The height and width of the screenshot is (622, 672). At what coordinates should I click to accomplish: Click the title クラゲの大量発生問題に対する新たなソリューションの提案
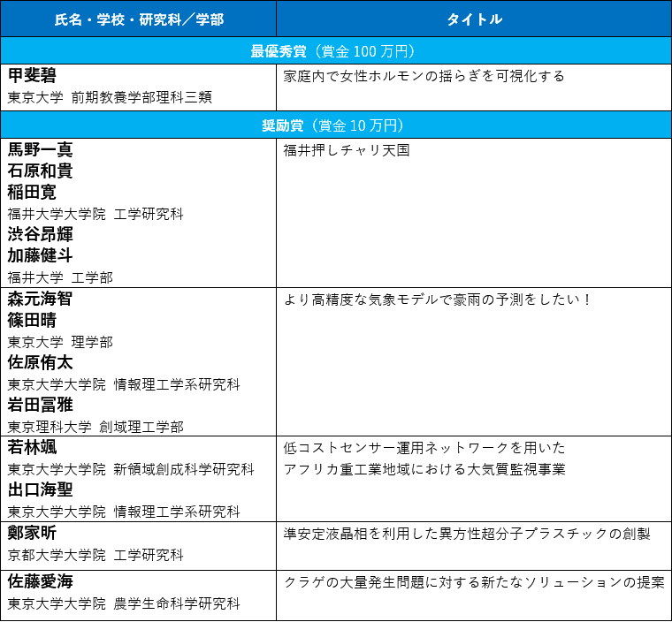473,582
